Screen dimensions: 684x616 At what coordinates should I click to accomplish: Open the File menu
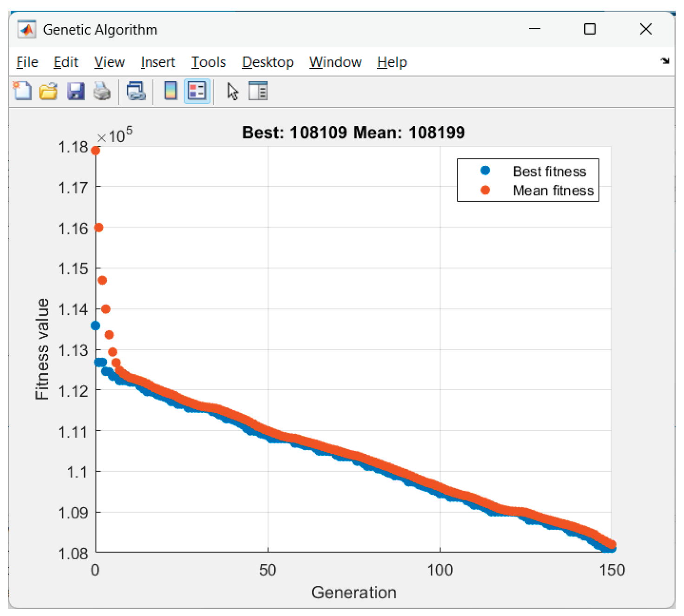27,62
